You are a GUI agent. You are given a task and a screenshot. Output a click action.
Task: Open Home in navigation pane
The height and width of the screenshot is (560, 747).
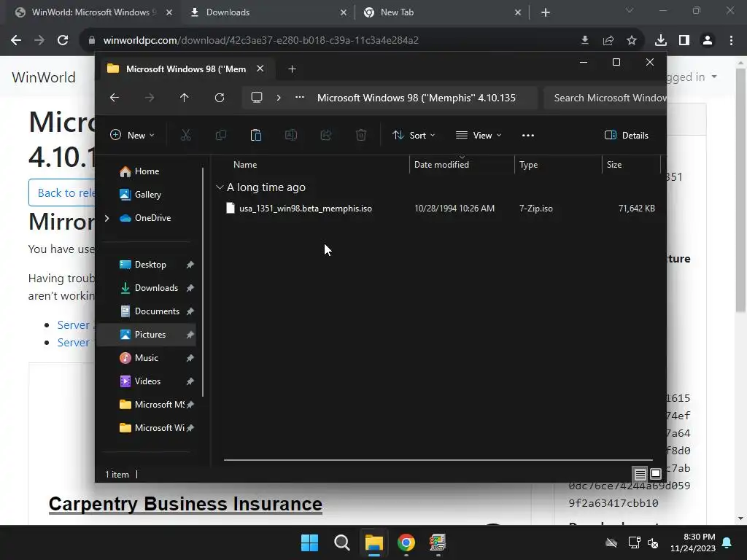tap(147, 171)
